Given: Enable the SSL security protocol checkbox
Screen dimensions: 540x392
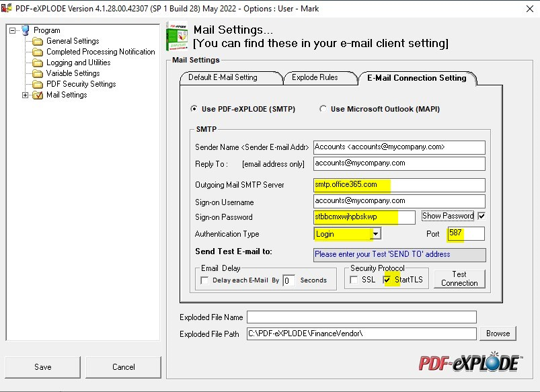Looking at the screenshot, I should [x=354, y=280].
